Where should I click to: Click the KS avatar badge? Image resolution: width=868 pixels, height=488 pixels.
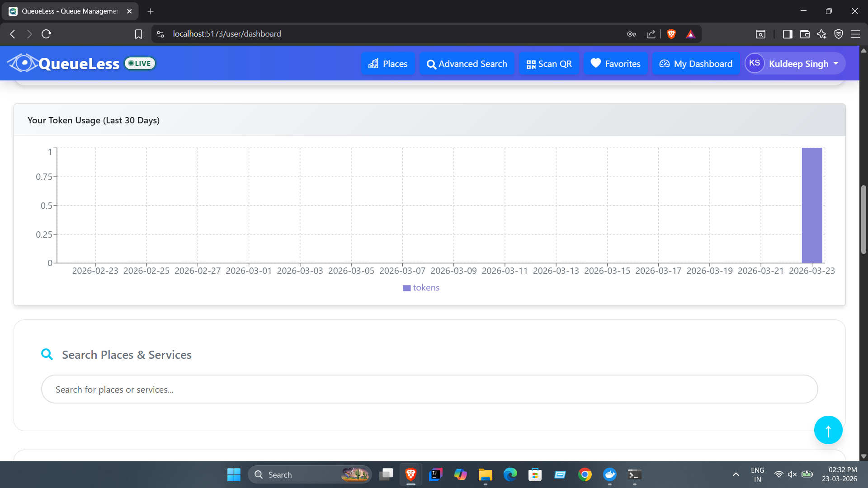pos(755,63)
